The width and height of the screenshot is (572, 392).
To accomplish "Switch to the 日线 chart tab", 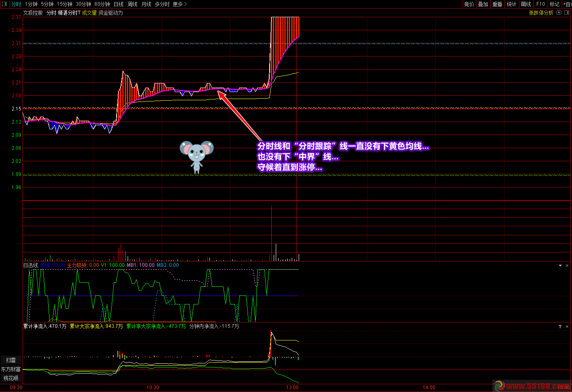I will pos(118,4).
